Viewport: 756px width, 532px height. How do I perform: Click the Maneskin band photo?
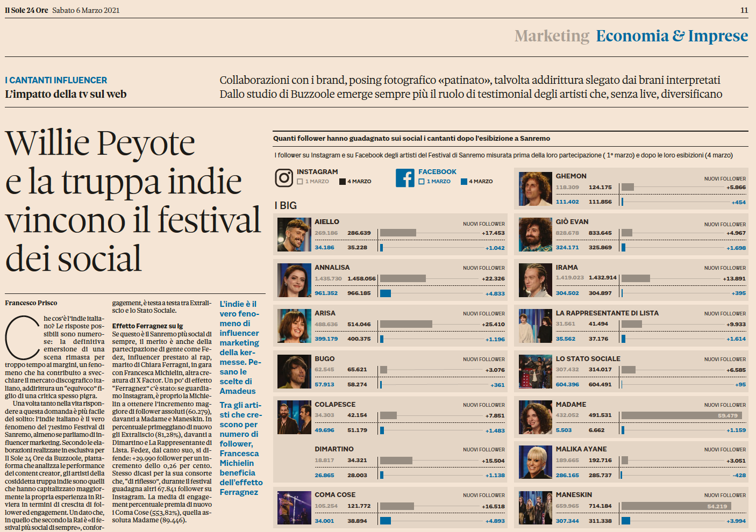click(535, 508)
